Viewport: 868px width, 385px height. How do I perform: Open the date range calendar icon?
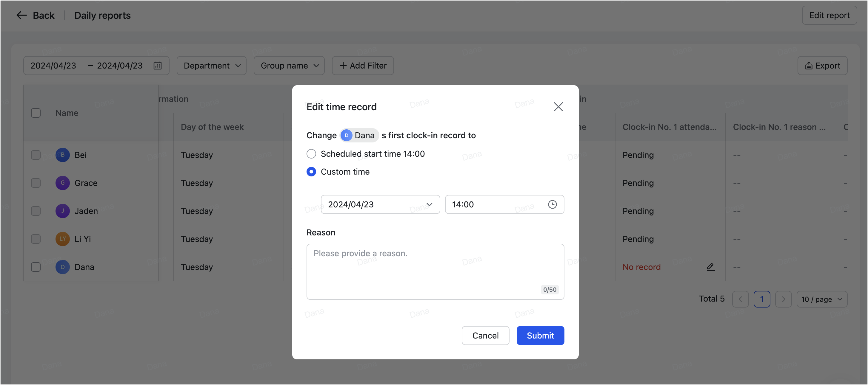157,66
